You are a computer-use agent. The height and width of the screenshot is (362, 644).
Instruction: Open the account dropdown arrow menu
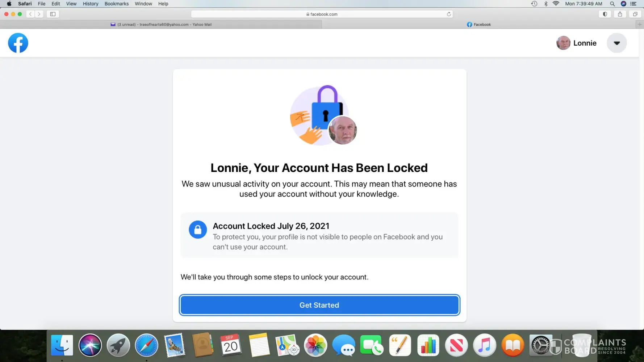616,43
